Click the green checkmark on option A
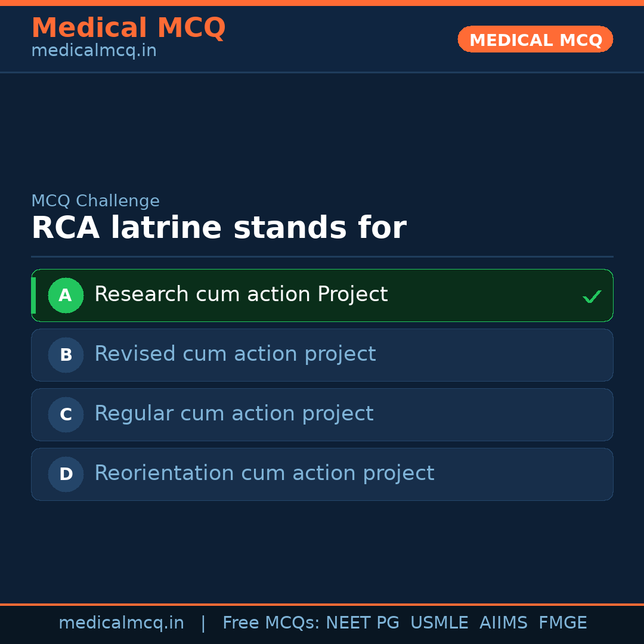 pos(592,296)
